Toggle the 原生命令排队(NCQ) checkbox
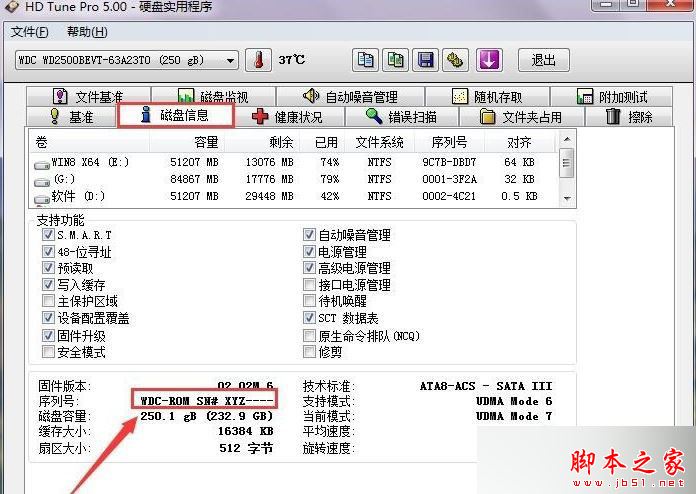696x494 pixels. (309, 336)
